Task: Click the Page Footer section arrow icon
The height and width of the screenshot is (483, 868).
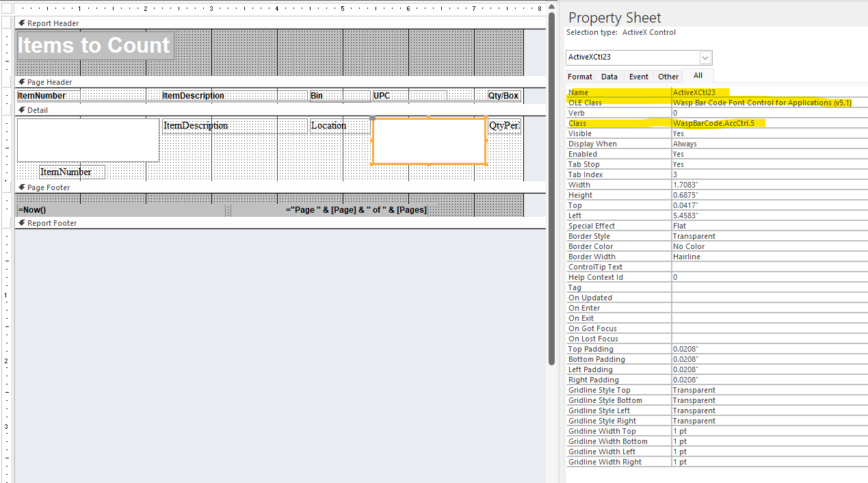Action: 22,187
